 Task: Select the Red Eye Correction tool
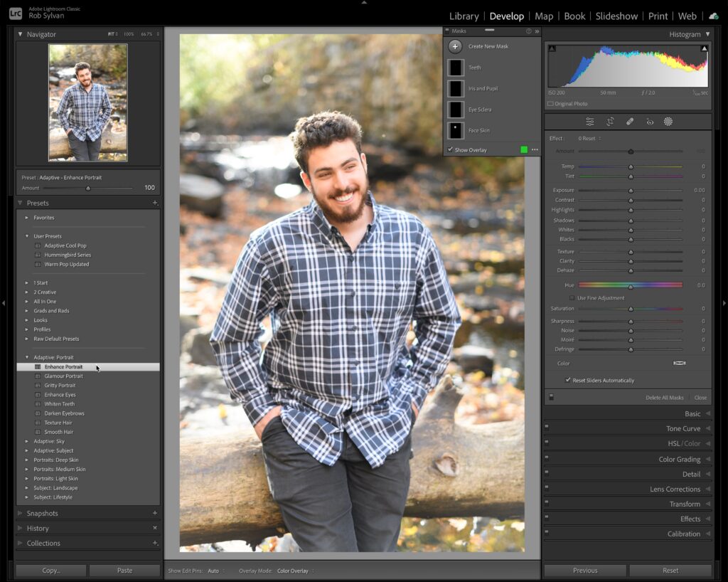tap(649, 122)
